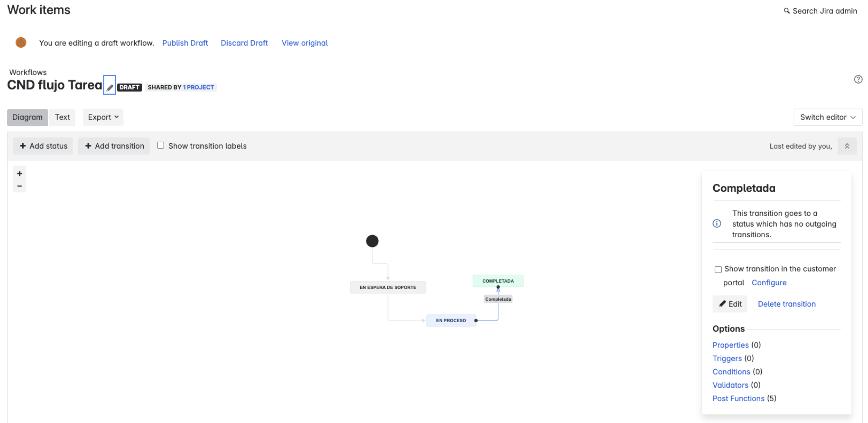The height and width of the screenshot is (423, 868).
Task: Open the Switch editor dropdown
Action: coord(828,117)
